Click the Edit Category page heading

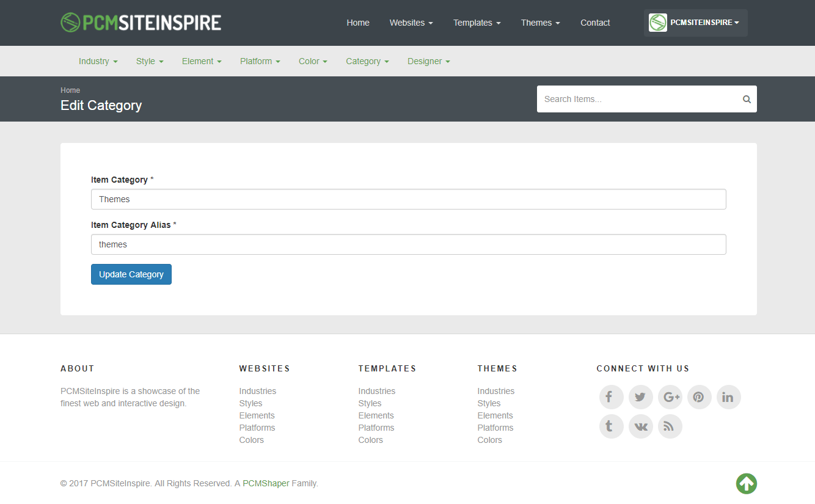[x=101, y=105]
